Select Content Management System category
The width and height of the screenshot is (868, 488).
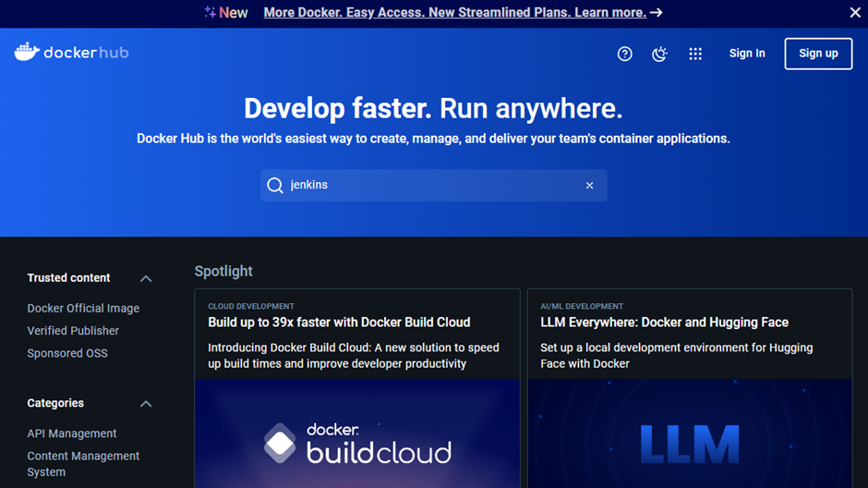pos(83,464)
